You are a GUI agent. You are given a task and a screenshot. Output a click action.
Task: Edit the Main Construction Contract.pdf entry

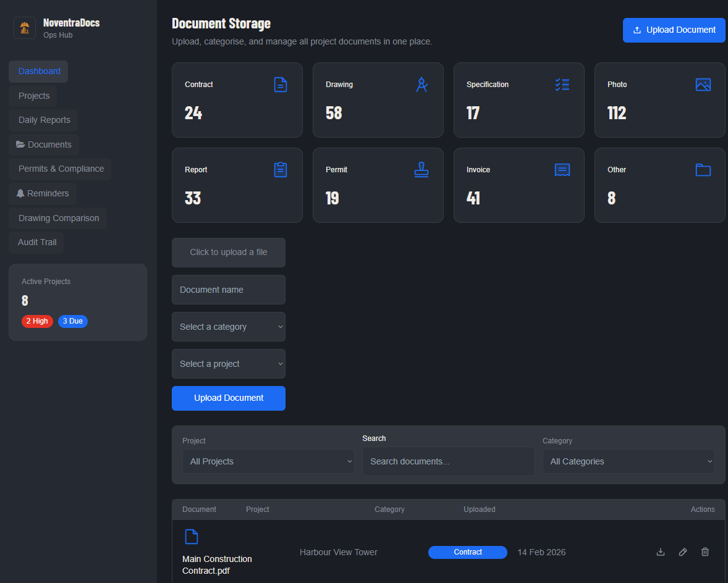pos(682,552)
